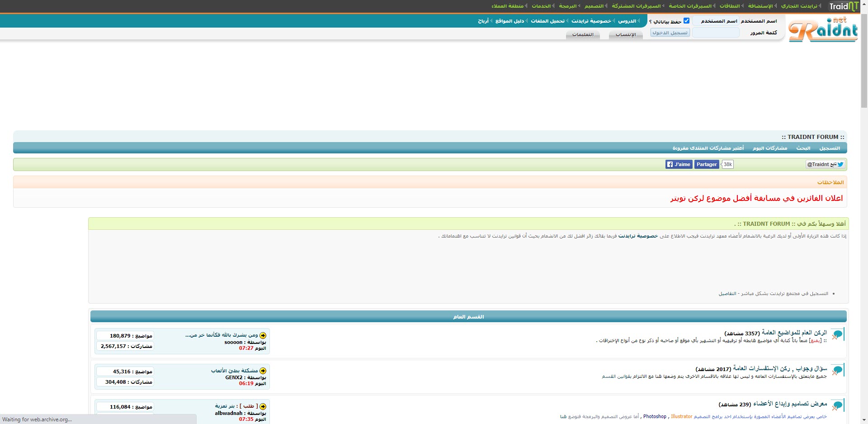
Task: Click the Facebook icon on the J'aime button
Action: [670, 164]
